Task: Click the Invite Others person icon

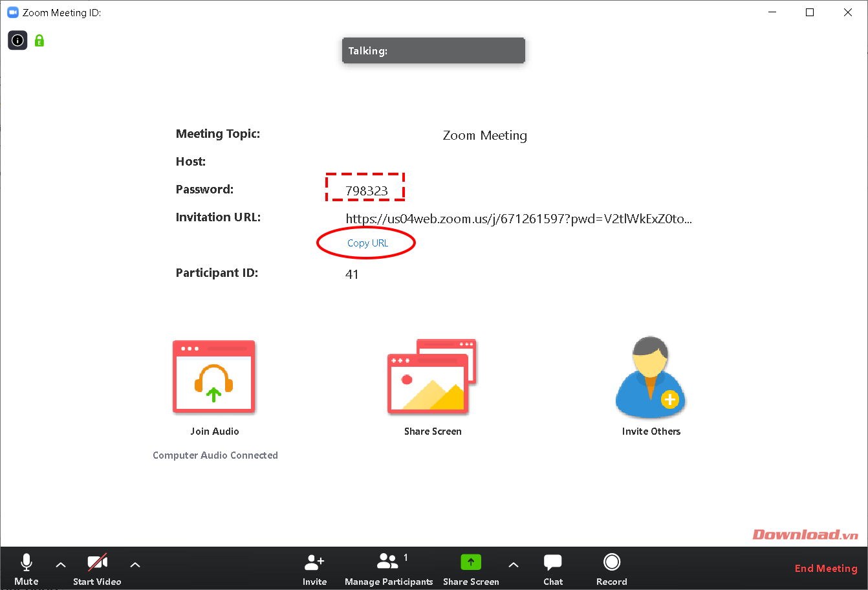Action: pos(651,377)
